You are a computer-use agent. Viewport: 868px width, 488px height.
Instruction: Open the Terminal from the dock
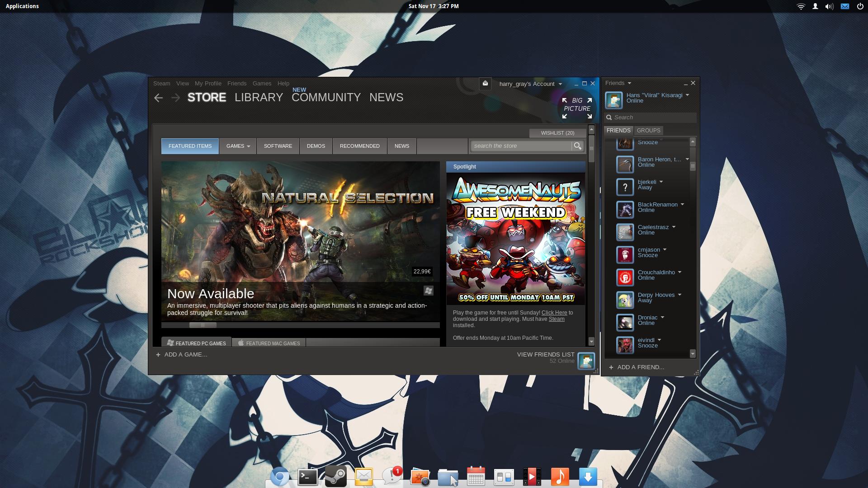(307, 477)
